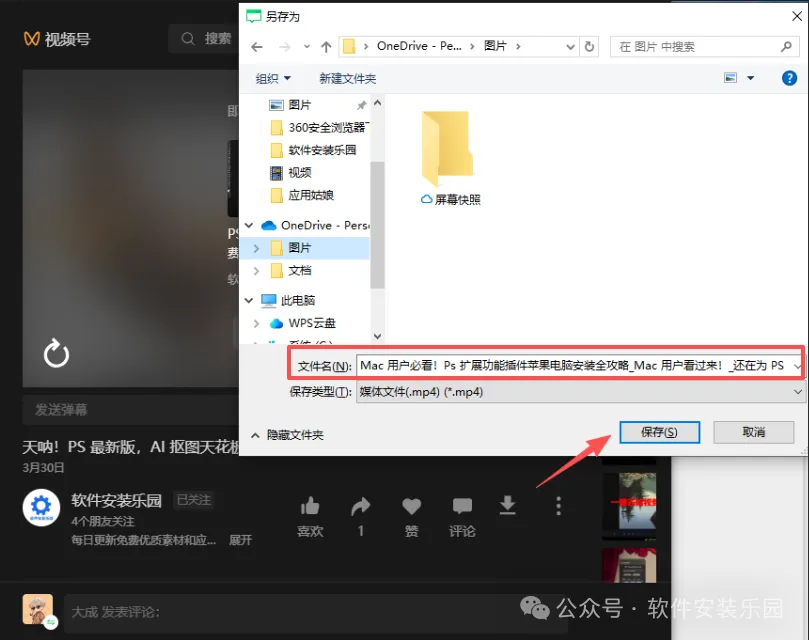Screen dimensions: 809x640
Task: Replay the video with circular arrow
Action: [x=56, y=354]
